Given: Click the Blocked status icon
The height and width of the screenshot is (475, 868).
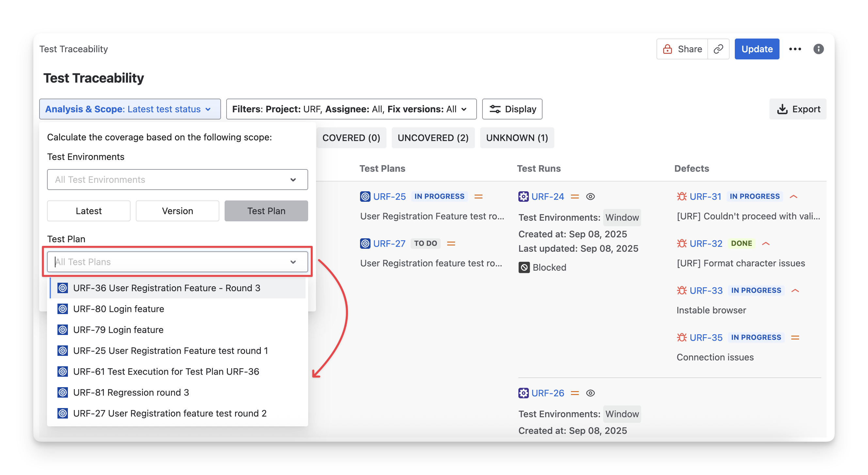Looking at the screenshot, I should pos(524,267).
